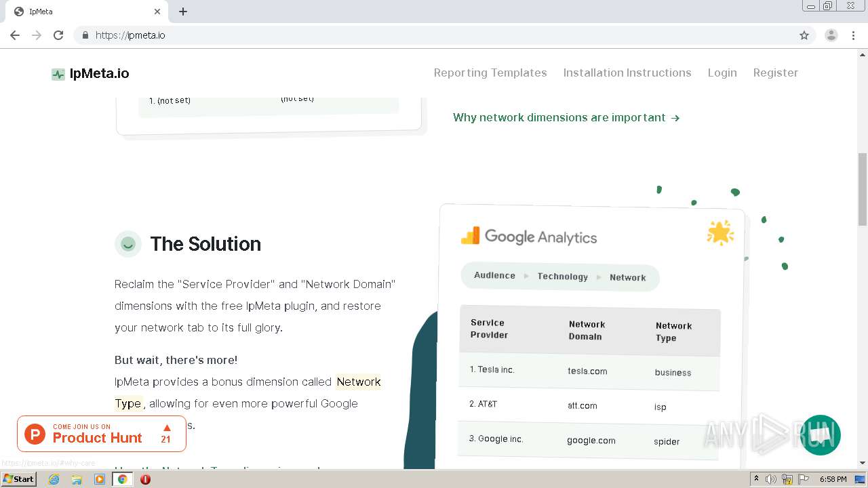
Task: Open the green chat widget button
Action: [821, 435]
